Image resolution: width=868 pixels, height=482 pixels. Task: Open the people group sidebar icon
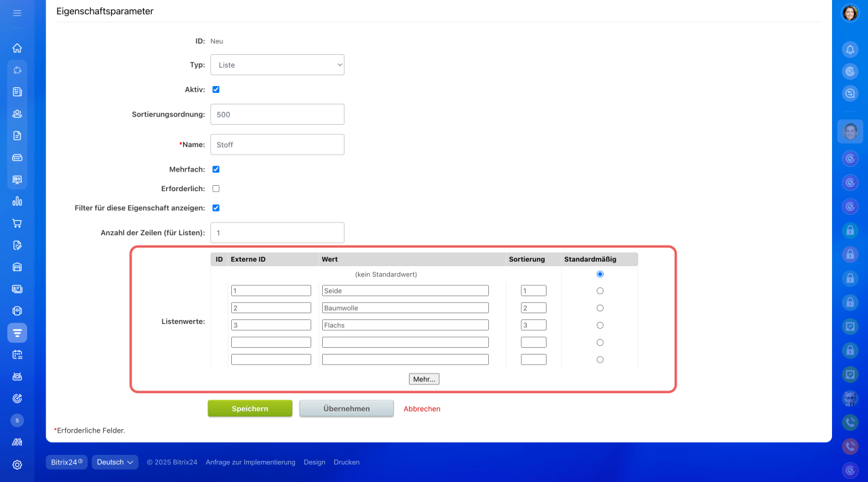click(x=17, y=114)
